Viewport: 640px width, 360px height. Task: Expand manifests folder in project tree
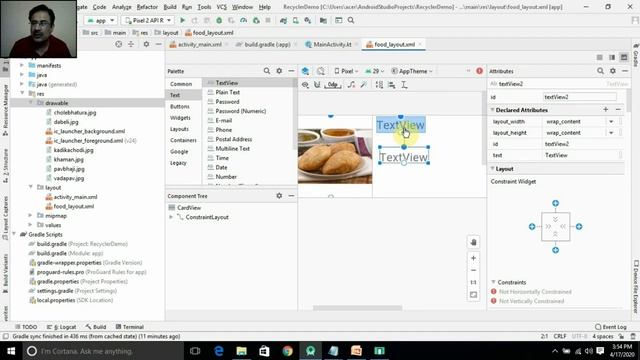pyautogui.click(x=22, y=65)
